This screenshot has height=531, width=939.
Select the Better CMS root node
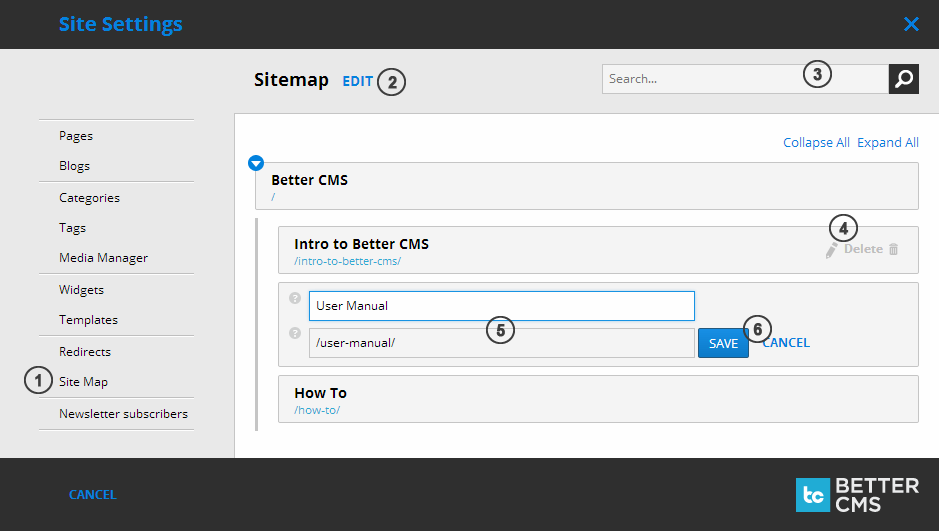pos(587,186)
